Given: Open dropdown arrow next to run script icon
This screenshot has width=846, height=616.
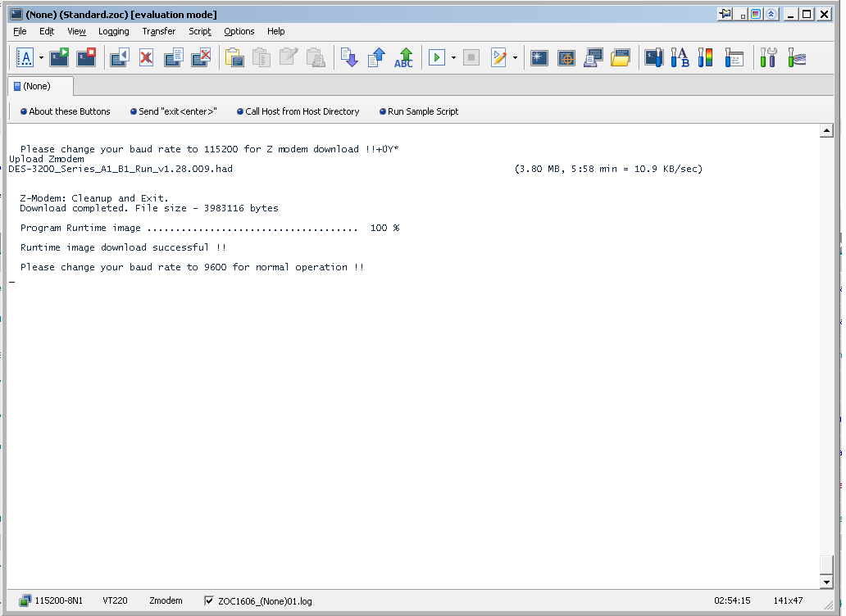Looking at the screenshot, I should pos(453,58).
